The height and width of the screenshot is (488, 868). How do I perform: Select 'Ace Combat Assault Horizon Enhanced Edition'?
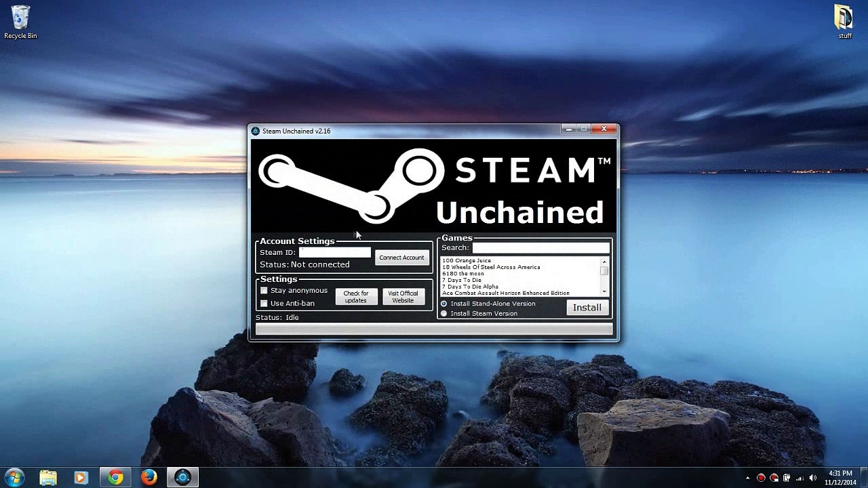[x=506, y=293]
